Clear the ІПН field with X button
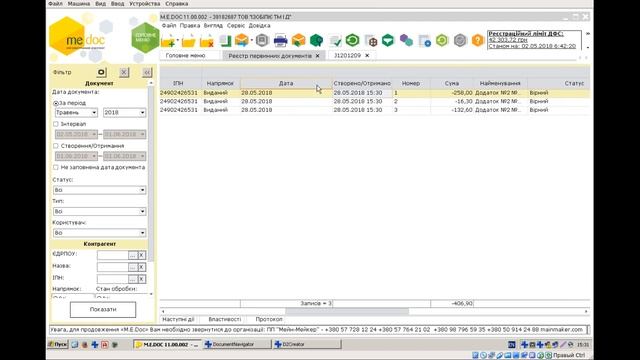Screen dimensions: 640x360 [141, 279]
